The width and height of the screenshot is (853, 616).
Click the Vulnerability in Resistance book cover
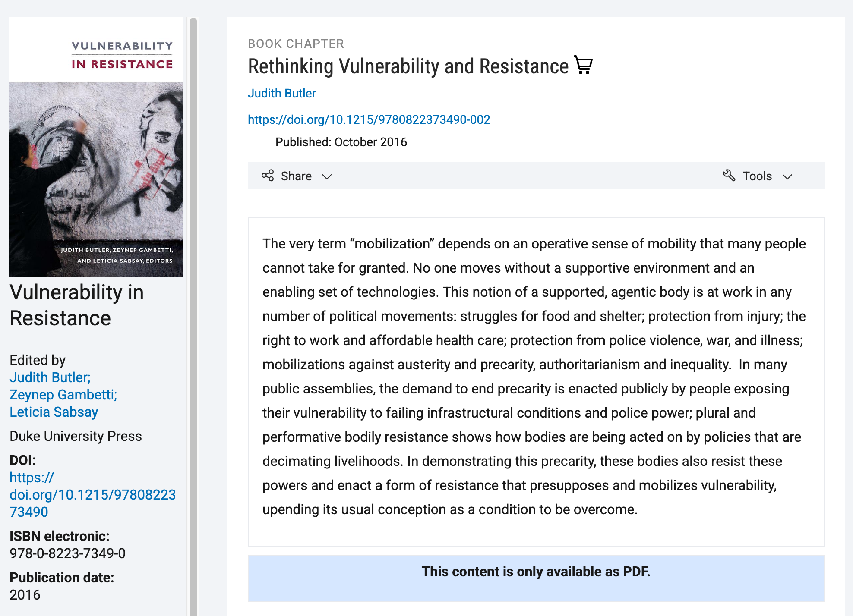pos(96,147)
